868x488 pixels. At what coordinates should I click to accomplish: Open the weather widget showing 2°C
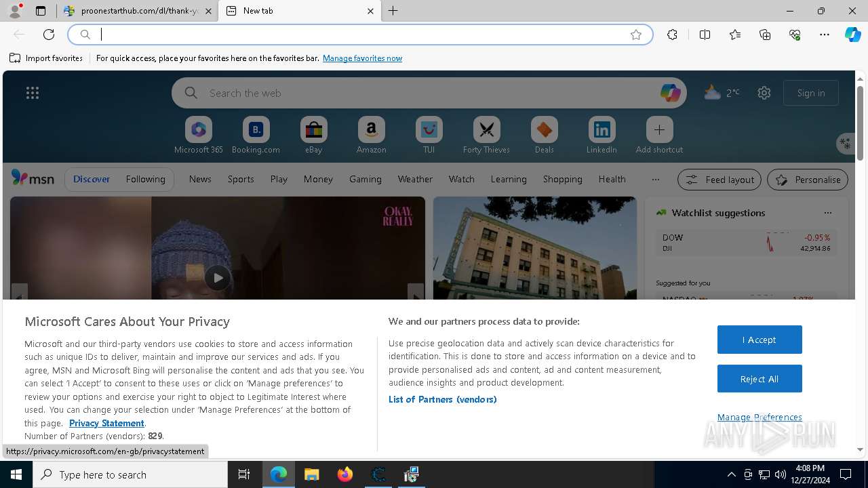[x=722, y=92]
